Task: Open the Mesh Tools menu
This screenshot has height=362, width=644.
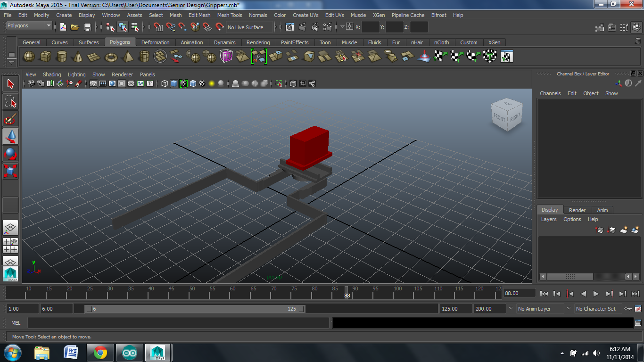Action: (229, 15)
